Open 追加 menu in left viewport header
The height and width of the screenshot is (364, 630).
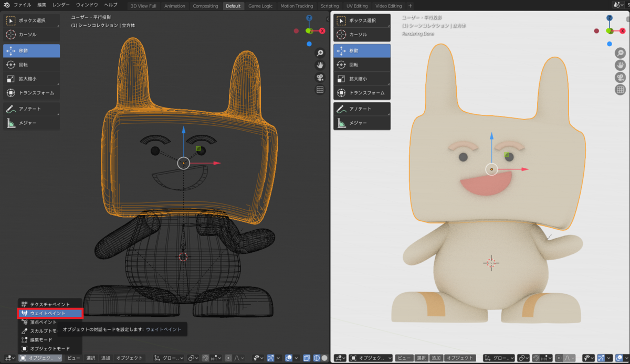coord(106,358)
